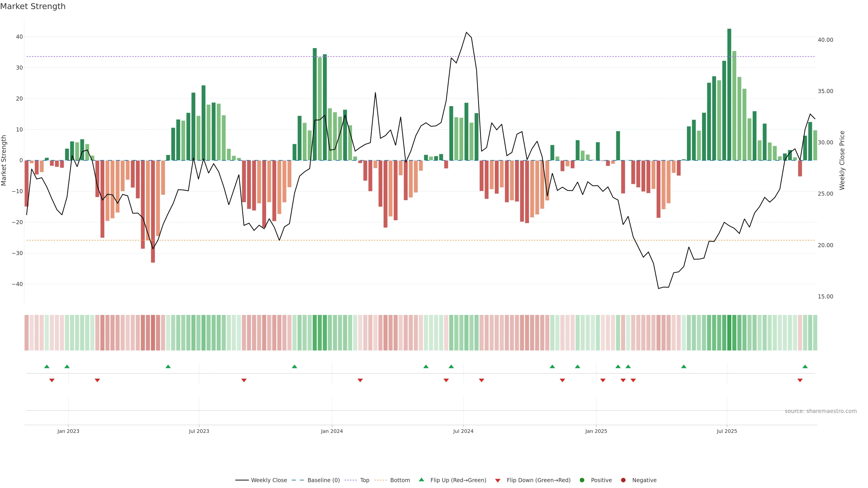Viewport: 868px width, 488px height.
Task: Click the first green flip-up marker on the left
Action: click(47, 366)
